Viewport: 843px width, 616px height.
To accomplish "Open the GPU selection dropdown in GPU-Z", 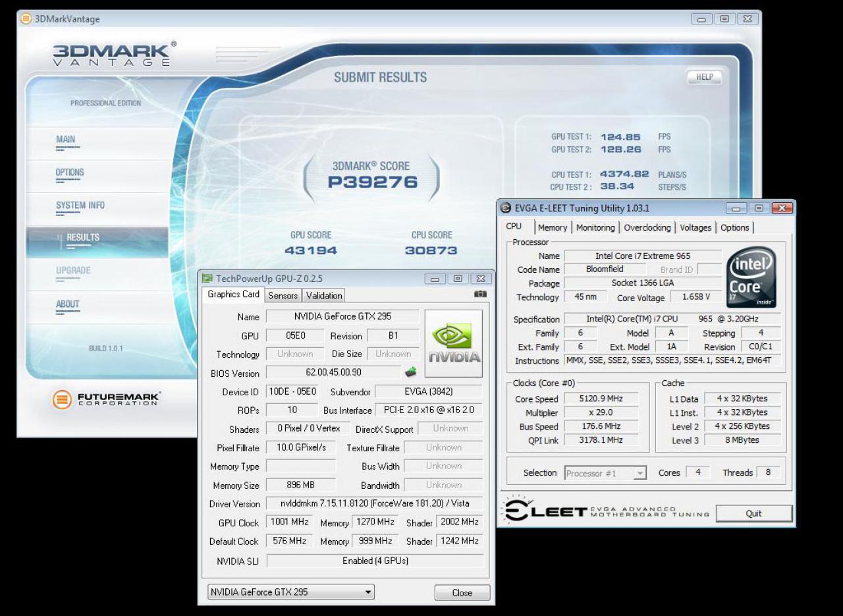I will point(291,592).
